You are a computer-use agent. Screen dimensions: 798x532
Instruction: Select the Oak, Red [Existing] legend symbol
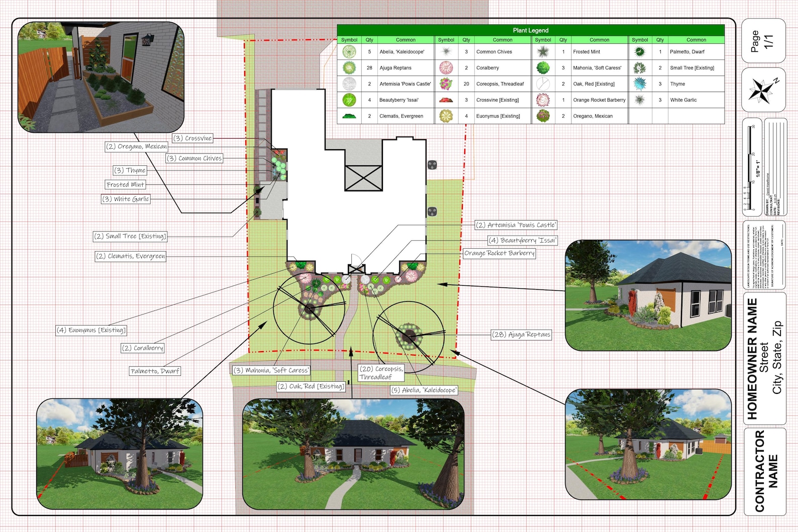[x=543, y=84]
